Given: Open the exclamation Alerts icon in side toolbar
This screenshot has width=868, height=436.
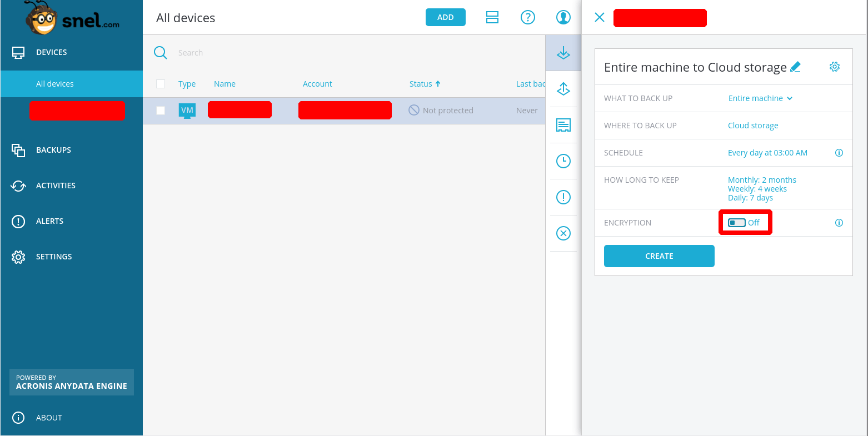Looking at the screenshot, I should 563,197.
